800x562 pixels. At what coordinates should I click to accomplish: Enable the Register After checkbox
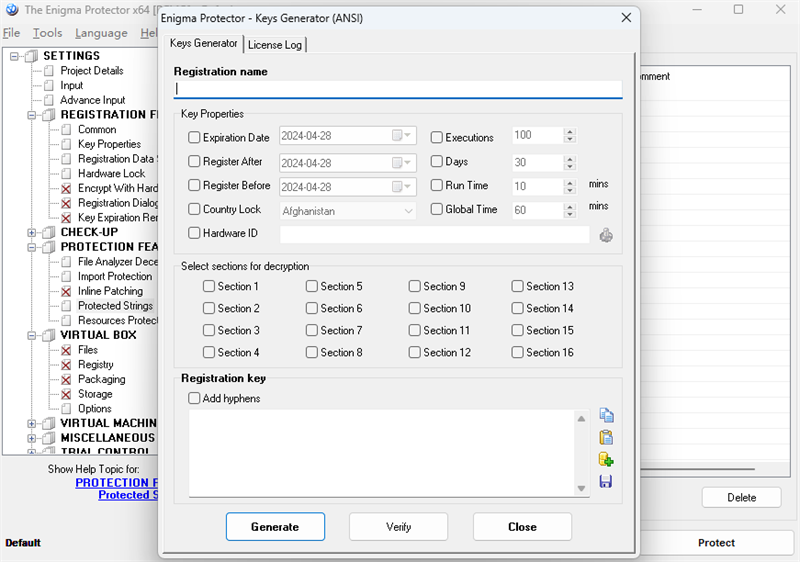tap(194, 161)
